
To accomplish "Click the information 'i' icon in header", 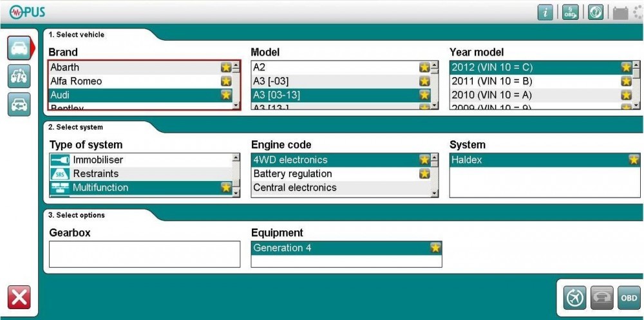I will (x=545, y=13).
